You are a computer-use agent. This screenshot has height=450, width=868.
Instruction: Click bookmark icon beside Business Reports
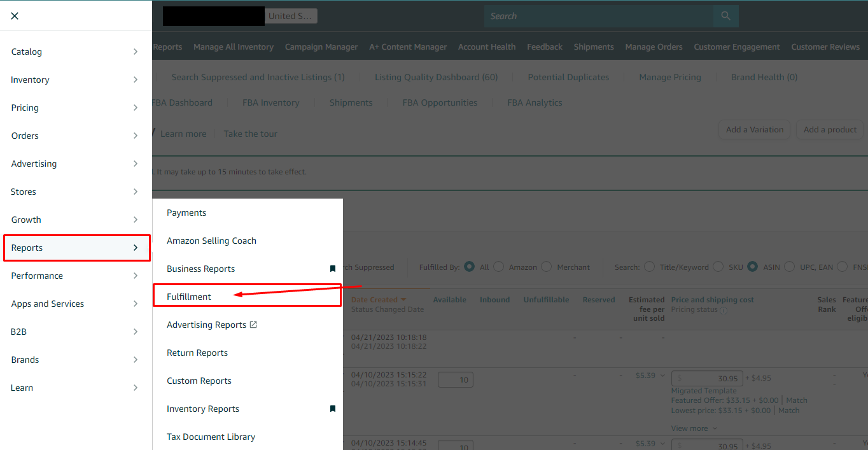click(x=332, y=269)
